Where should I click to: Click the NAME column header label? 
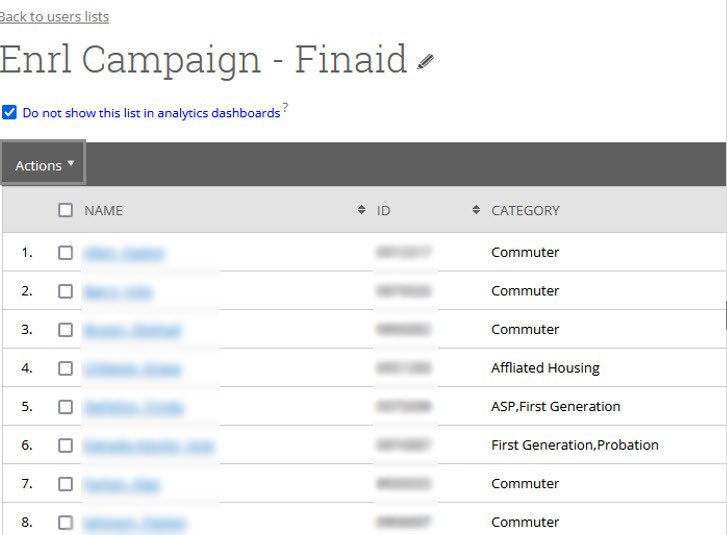pyautogui.click(x=103, y=211)
